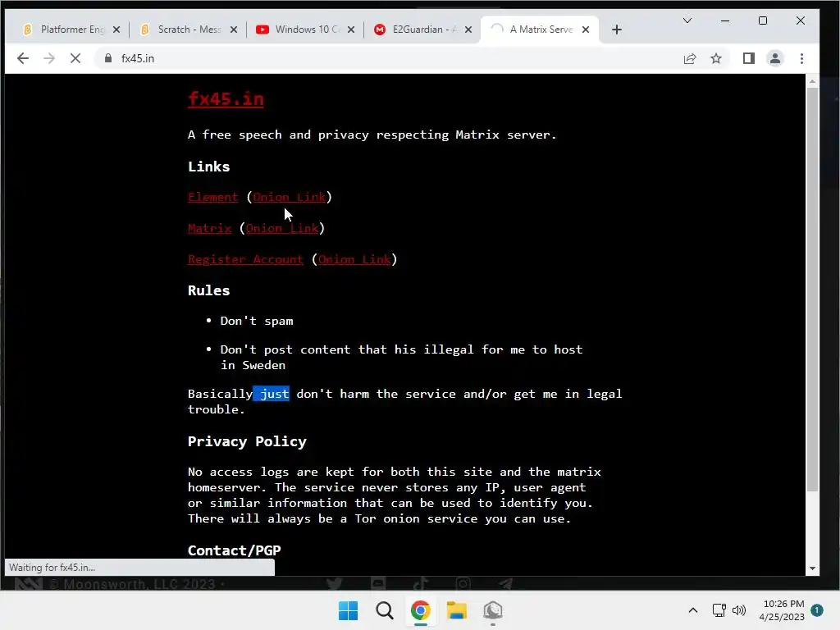Bookmark this tab with the star icon
Viewport: 840px width, 630px height.
[x=716, y=58]
